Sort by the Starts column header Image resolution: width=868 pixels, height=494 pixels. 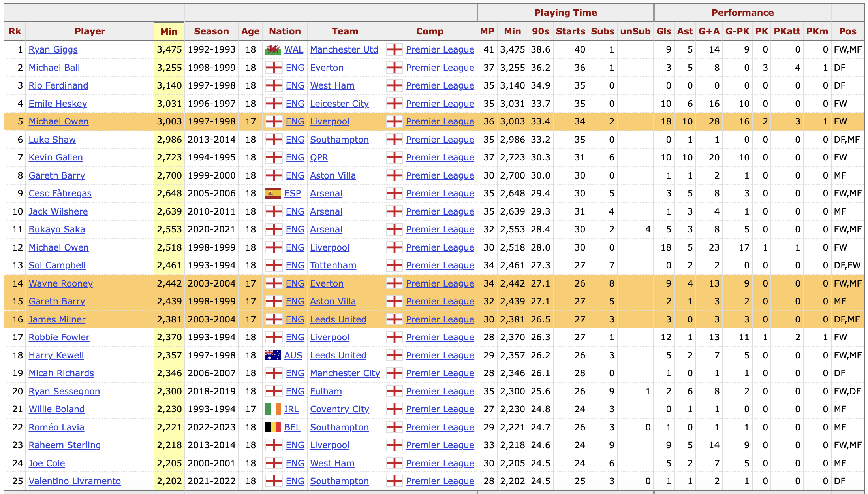click(x=570, y=32)
